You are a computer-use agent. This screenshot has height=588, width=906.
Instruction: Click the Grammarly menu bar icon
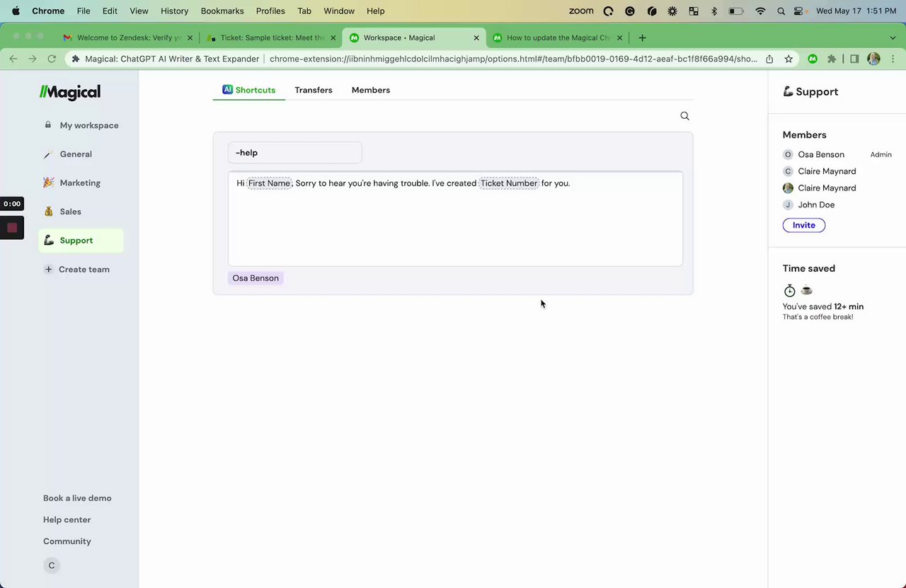coord(630,11)
